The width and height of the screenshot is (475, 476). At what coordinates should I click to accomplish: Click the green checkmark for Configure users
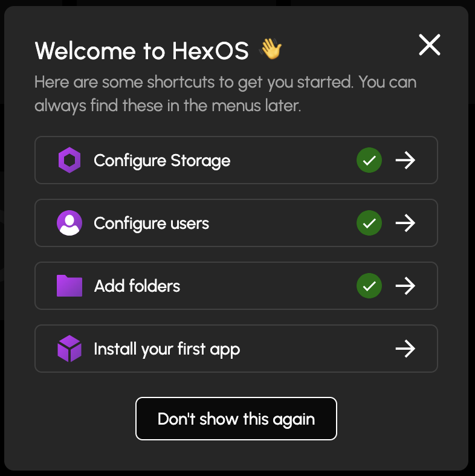point(369,224)
